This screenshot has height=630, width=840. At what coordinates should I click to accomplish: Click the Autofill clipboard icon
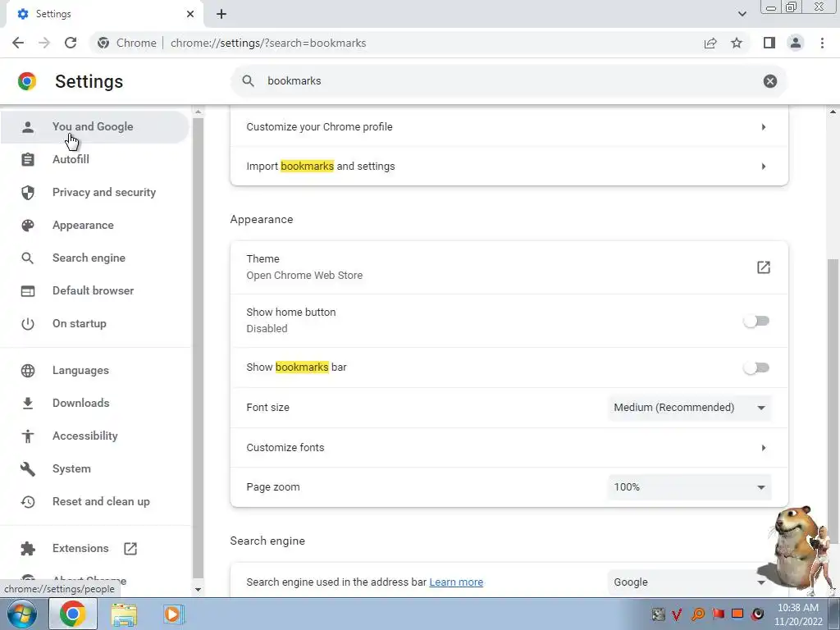(27, 160)
